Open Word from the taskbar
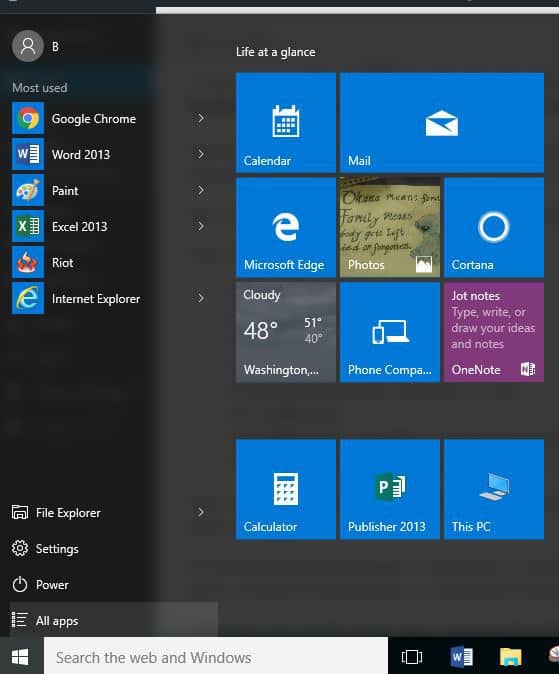 pyautogui.click(x=461, y=657)
